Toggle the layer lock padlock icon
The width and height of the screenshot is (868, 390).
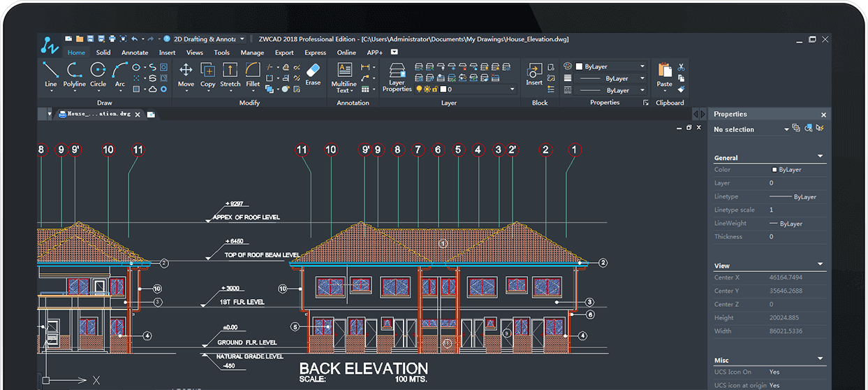click(x=434, y=89)
